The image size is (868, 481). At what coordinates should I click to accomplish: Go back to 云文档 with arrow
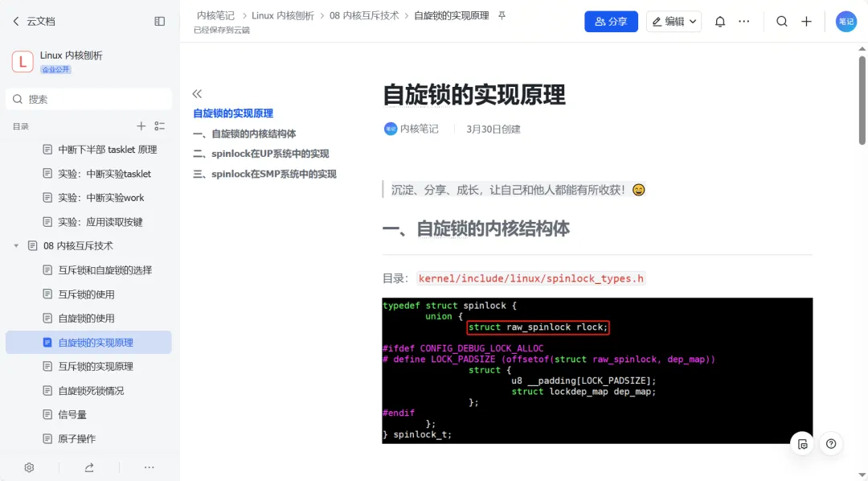(15, 21)
